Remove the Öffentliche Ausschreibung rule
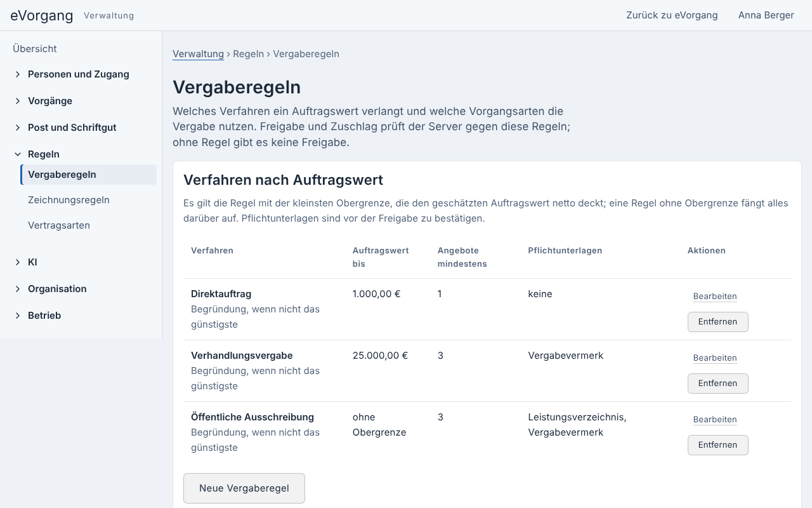 (717, 445)
